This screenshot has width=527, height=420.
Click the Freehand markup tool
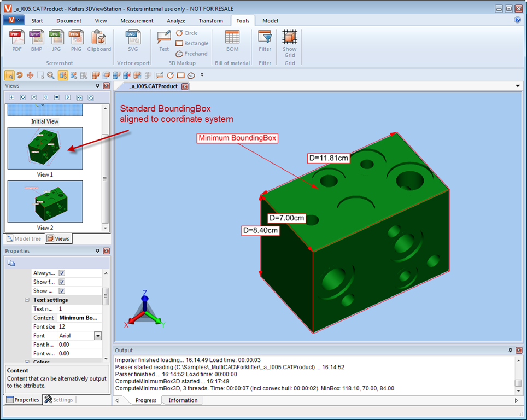[x=191, y=54]
